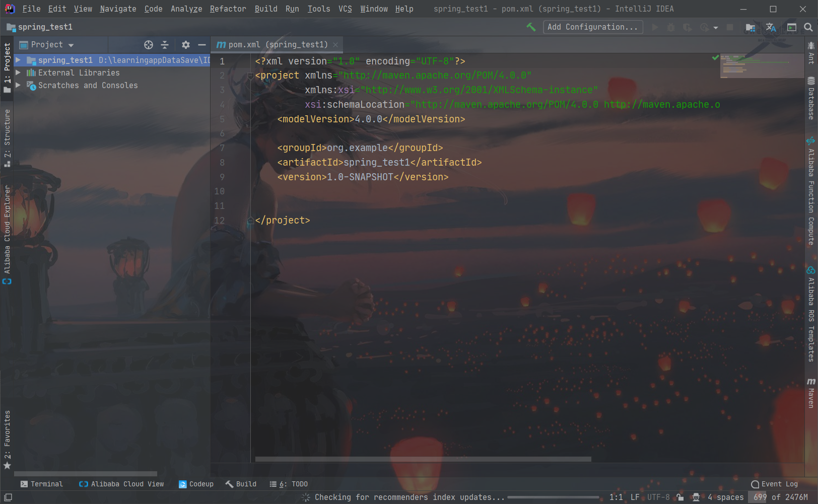The height and width of the screenshot is (504, 818).
Task: Expand External Libraries node
Action: pyautogui.click(x=18, y=73)
